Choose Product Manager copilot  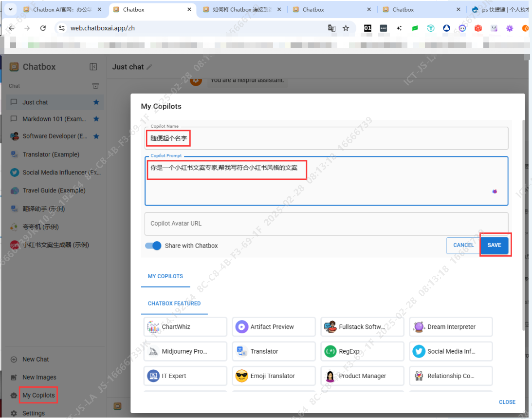(x=362, y=376)
